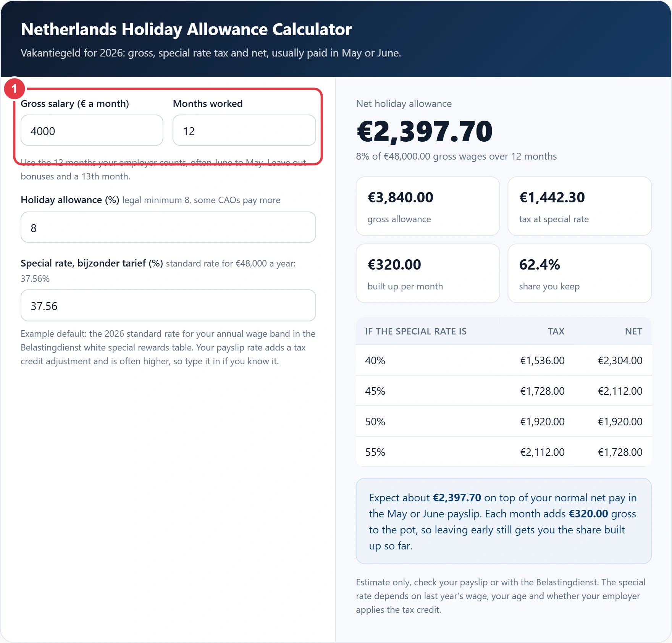
Task: Click the €2,112.00 tax cell in 55% row
Action: point(542,452)
